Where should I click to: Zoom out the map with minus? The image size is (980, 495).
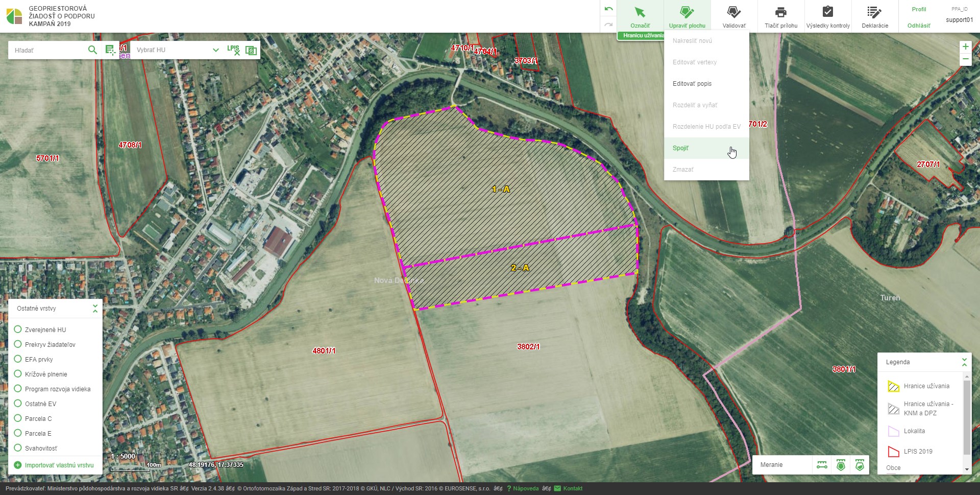pyautogui.click(x=965, y=59)
